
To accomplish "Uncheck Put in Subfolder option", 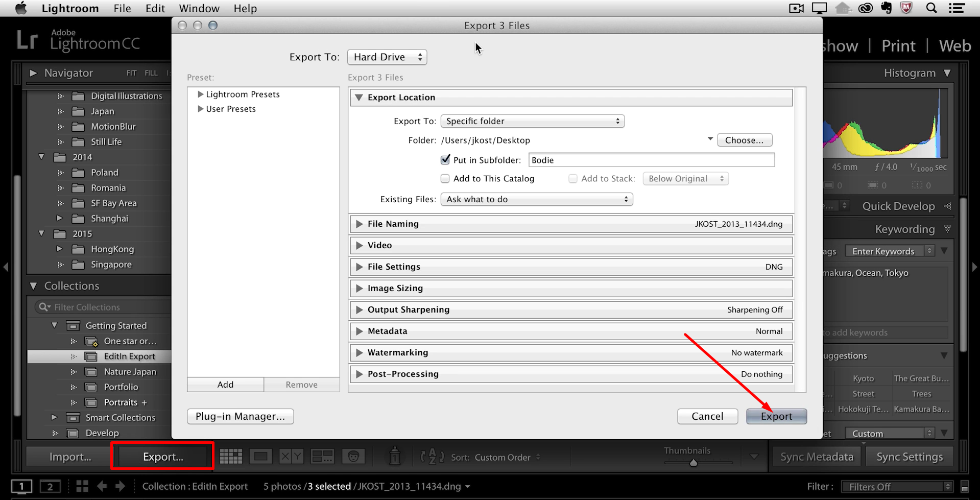I will (445, 159).
